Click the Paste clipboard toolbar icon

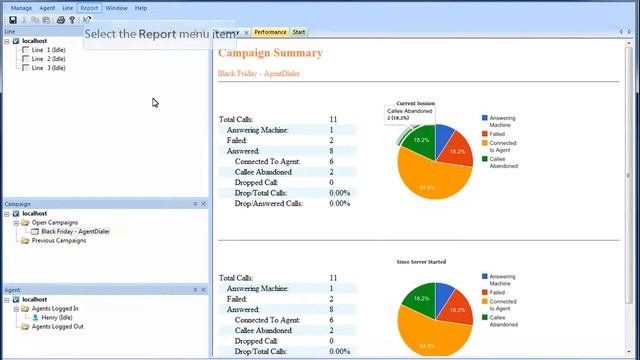[47, 20]
